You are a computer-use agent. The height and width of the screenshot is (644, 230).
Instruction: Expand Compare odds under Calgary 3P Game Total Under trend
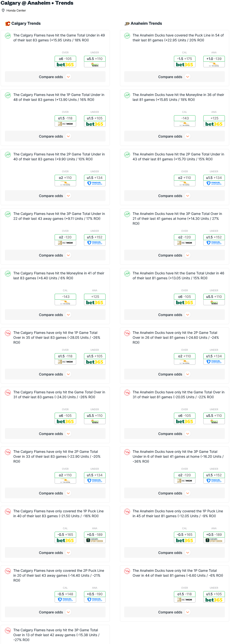point(55,256)
